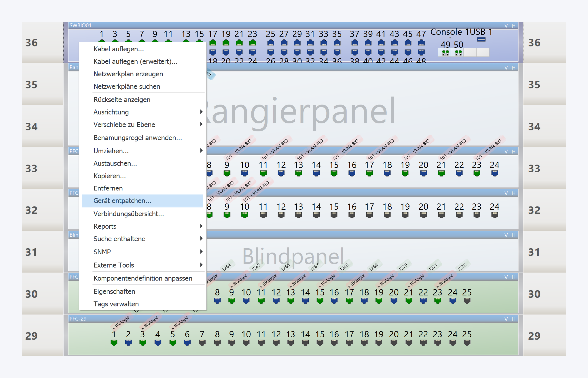
Task: Choose Rückseite anzeigen from context menu
Action: [x=122, y=99]
